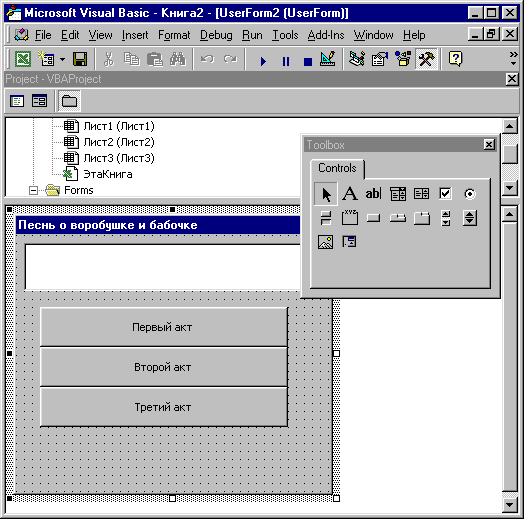Pick the SpinButton tool in Toolbox

point(470,218)
